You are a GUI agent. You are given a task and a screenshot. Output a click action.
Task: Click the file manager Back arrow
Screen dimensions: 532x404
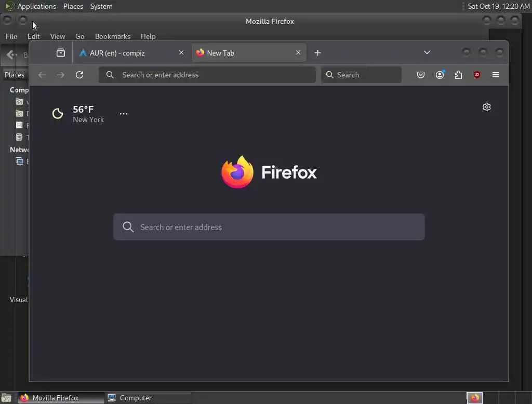pyautogui.click(x=10, y=55)
